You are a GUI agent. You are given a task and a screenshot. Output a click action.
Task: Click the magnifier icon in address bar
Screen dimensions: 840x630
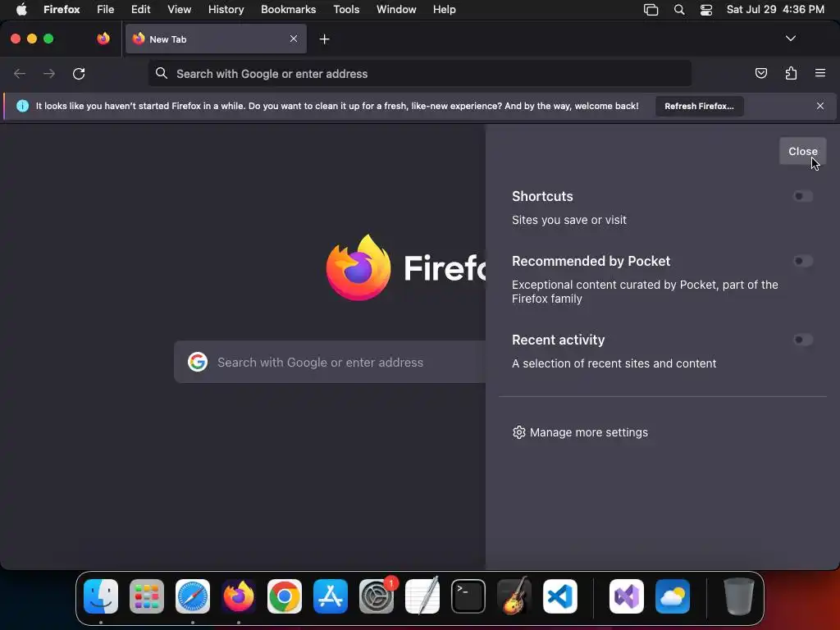click(x=162, y=73)
